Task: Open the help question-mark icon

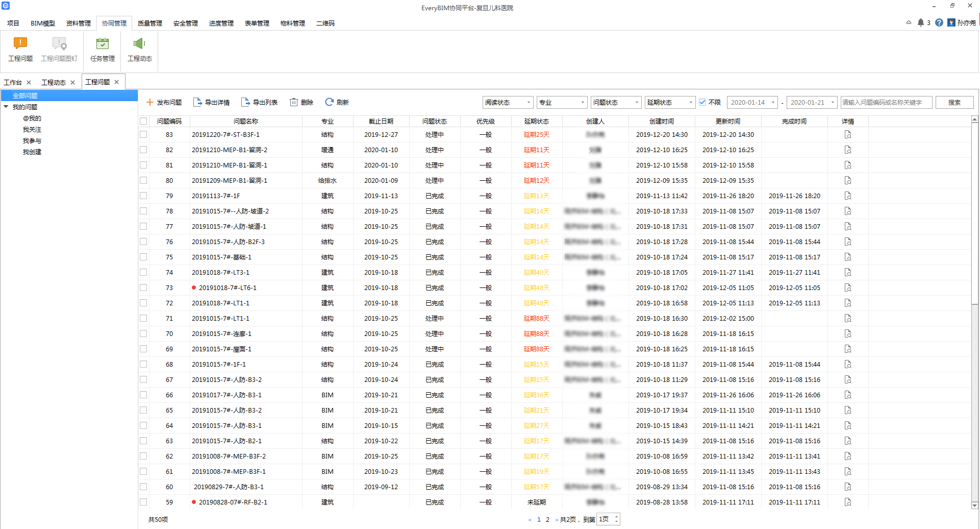Action: click(x=939, y=22)
